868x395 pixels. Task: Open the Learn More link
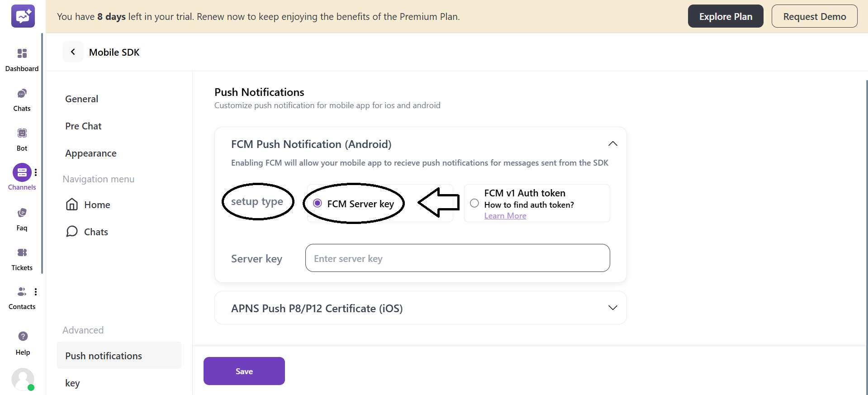pyautogui.click(x=505, y=216)
